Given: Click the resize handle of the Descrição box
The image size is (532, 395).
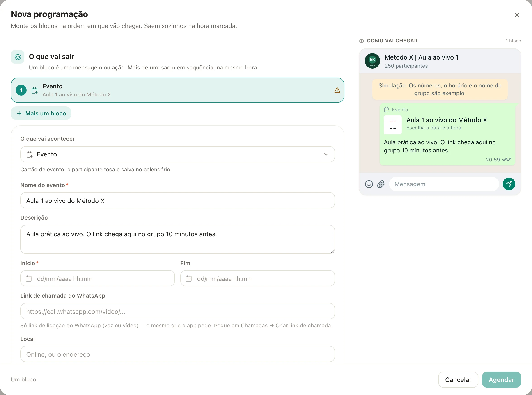Looking at the screenshot, I should tap(332, 251).
